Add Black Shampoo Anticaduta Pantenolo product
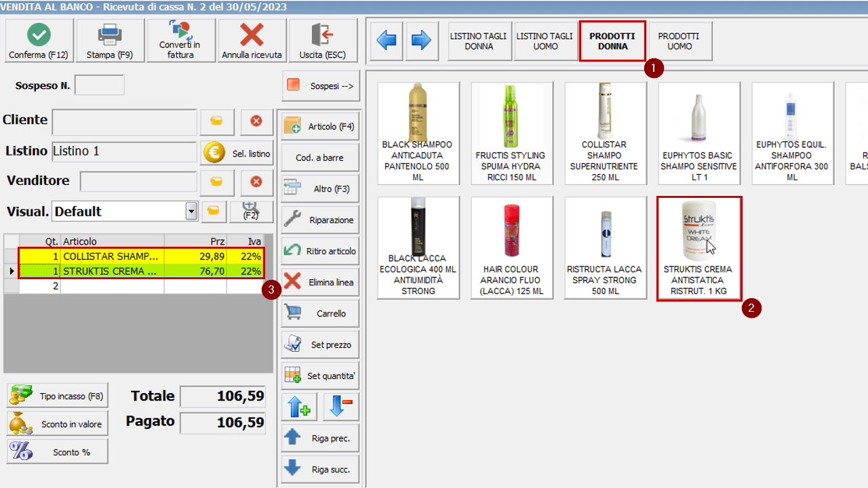868x488 pixels. (x=418, y=134)
